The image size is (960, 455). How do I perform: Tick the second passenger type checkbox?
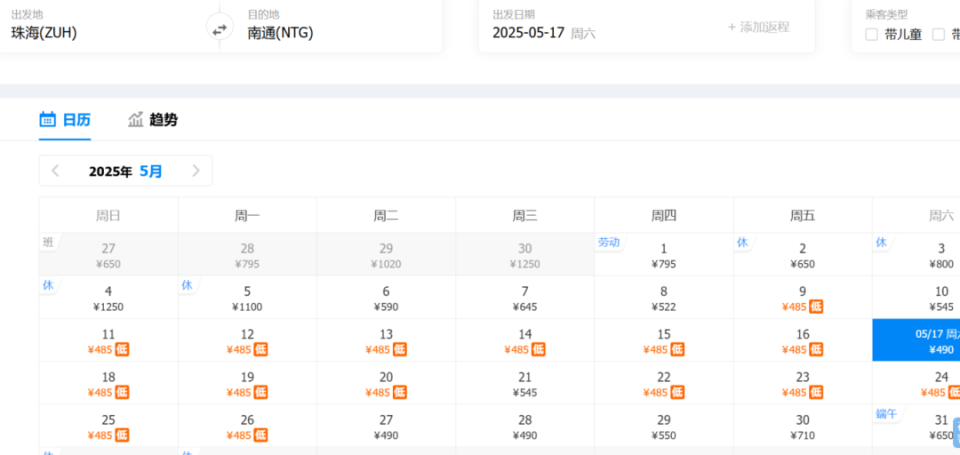tap(939, 34)
